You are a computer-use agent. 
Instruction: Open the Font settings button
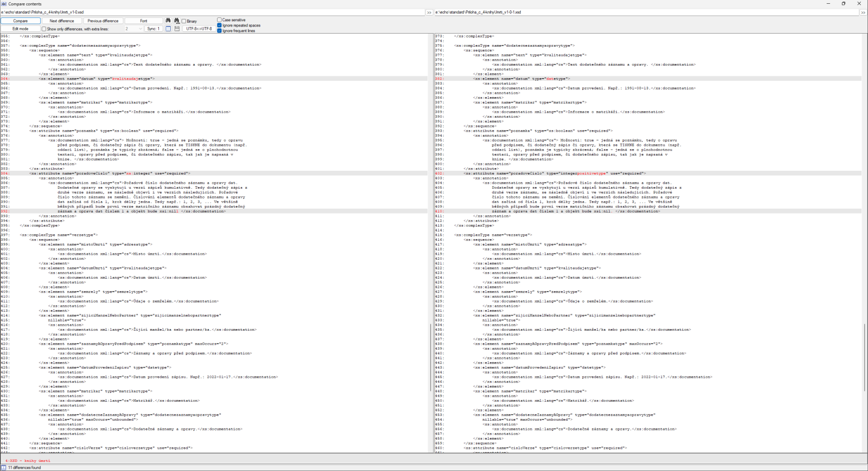pyautogui.click(x=144, y=21)
